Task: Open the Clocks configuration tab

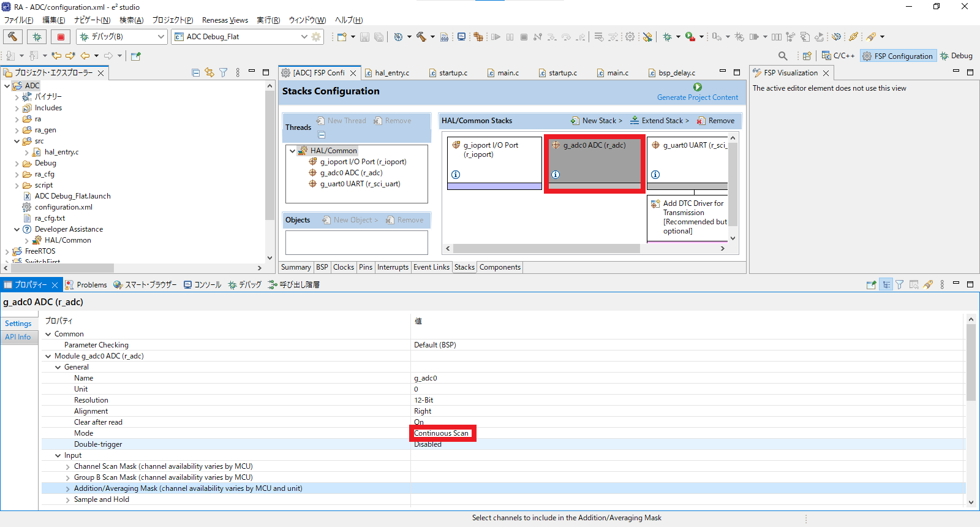Action: pos(344,267)
